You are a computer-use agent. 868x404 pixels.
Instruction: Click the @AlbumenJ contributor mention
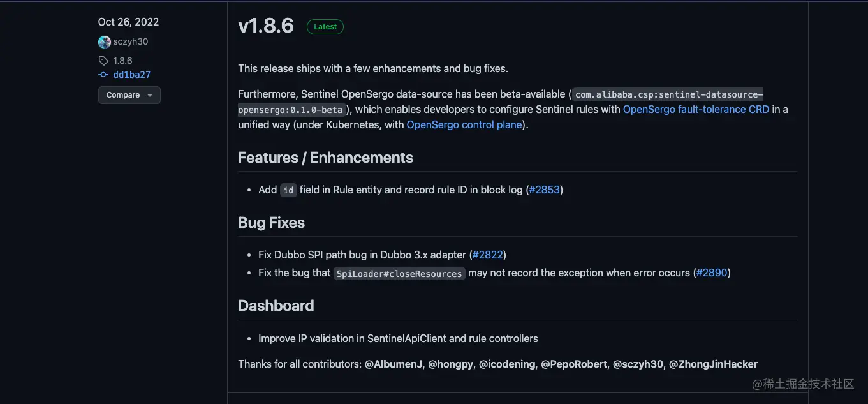[x=394, y=364]
